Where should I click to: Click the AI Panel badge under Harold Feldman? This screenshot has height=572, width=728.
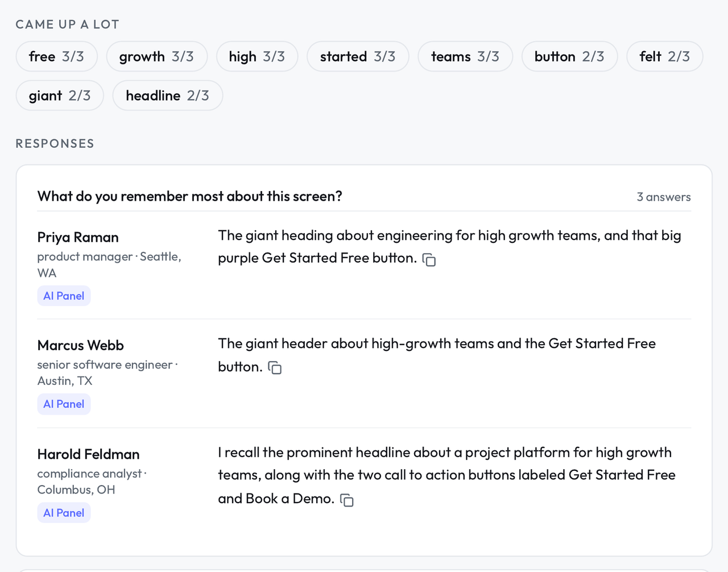[x=64, y=512]
